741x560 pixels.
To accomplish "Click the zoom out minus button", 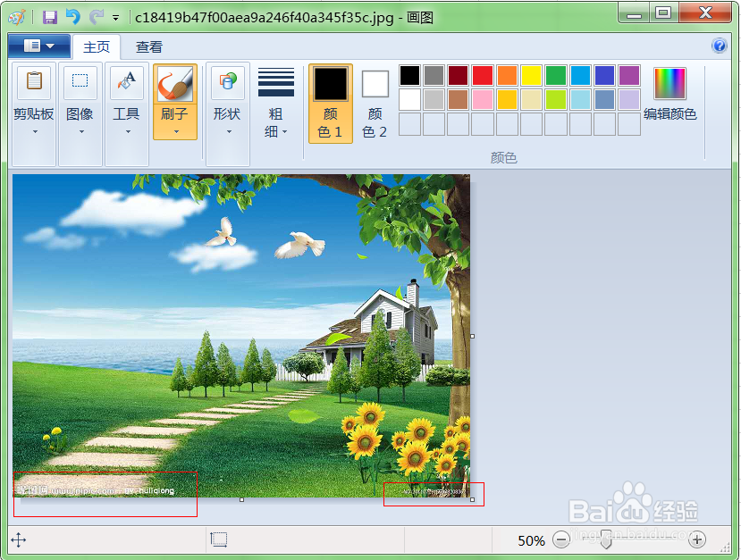I will click(561, 539).
